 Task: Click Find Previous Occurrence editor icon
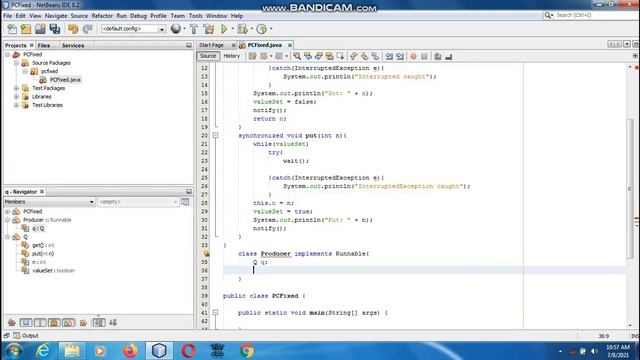[x=308, y=56]
